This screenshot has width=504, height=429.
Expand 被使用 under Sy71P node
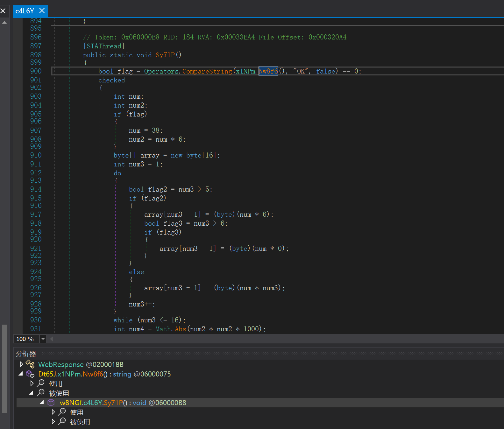point(53,422)
